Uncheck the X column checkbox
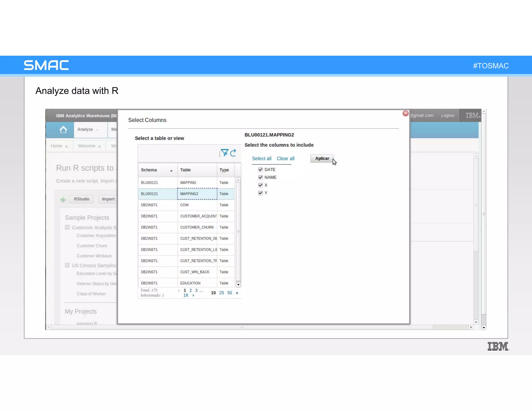 click(x=260, y=185)
